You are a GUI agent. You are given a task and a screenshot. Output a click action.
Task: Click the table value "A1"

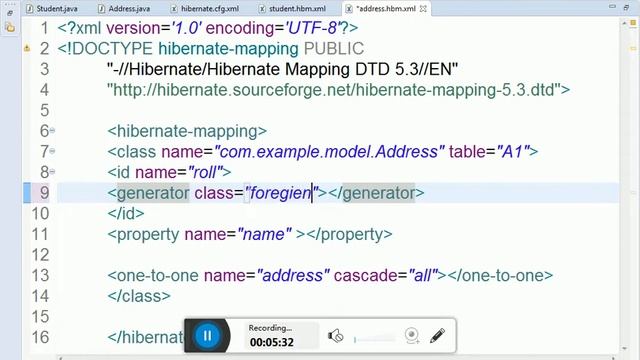click(x=512, y=151)
